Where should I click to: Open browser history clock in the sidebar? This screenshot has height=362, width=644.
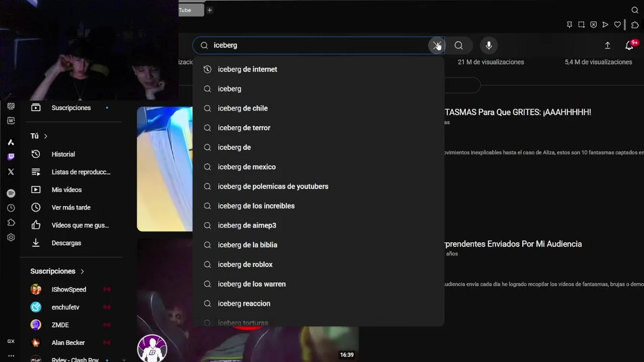click(x=11, y=208)
